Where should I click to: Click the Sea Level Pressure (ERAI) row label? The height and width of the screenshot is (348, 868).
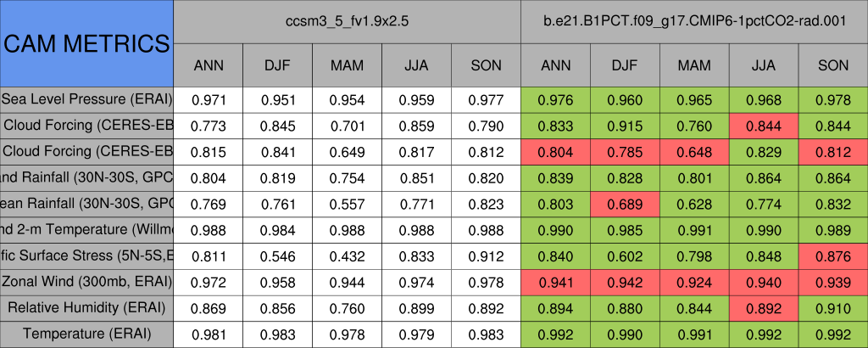coord(86,99)
